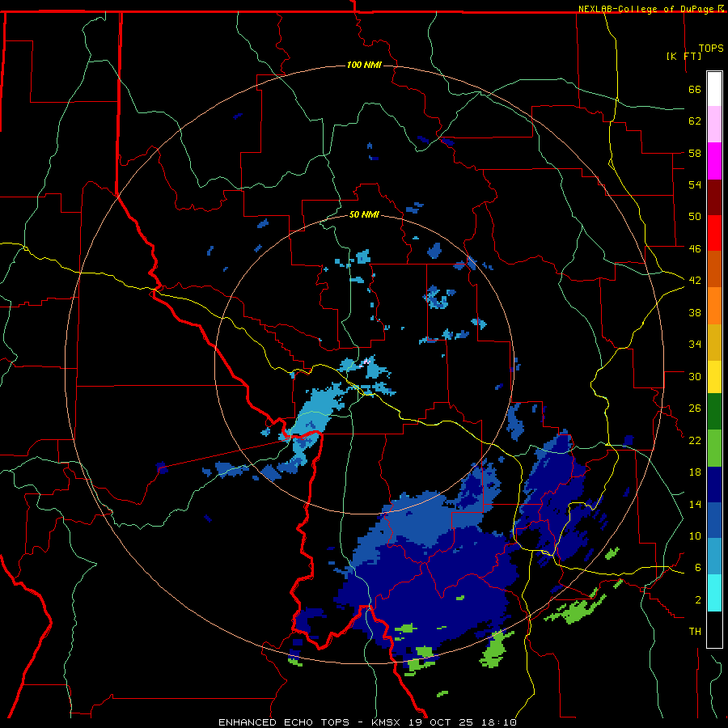Click the yellow 30-34 legend swatch
The width and height of the screenshot is (728, 728).
tap(714, 377)
